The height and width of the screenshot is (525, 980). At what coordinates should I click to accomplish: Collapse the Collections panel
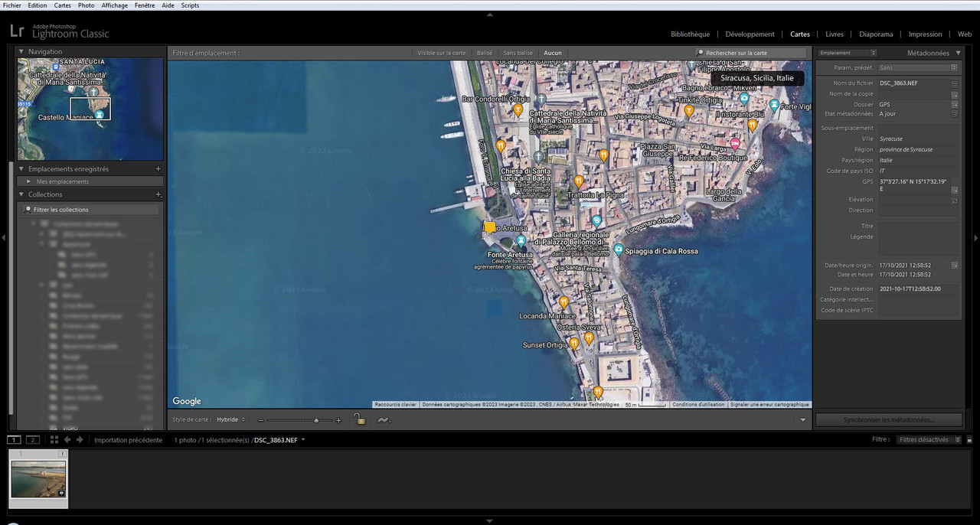tap(21, 194)
